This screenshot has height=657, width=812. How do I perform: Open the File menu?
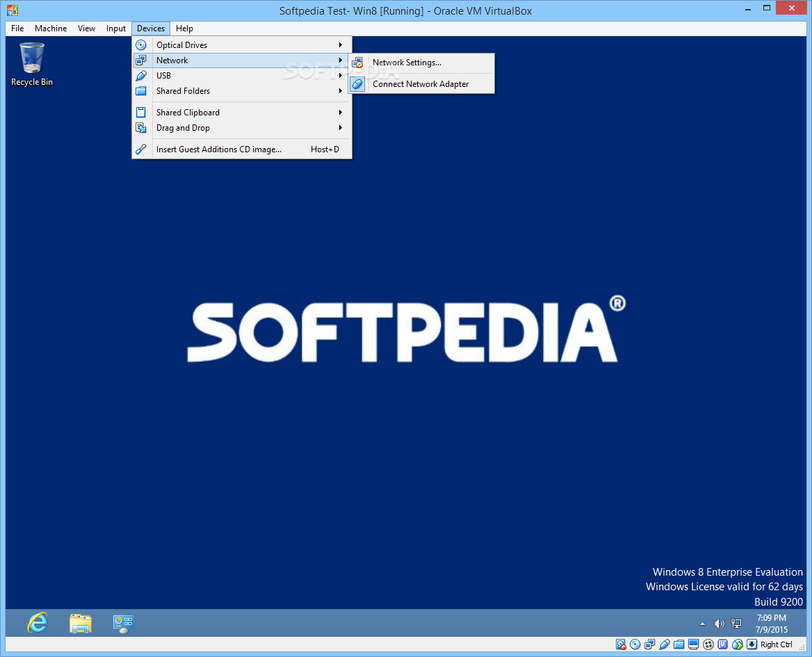(x=17, y=29)
